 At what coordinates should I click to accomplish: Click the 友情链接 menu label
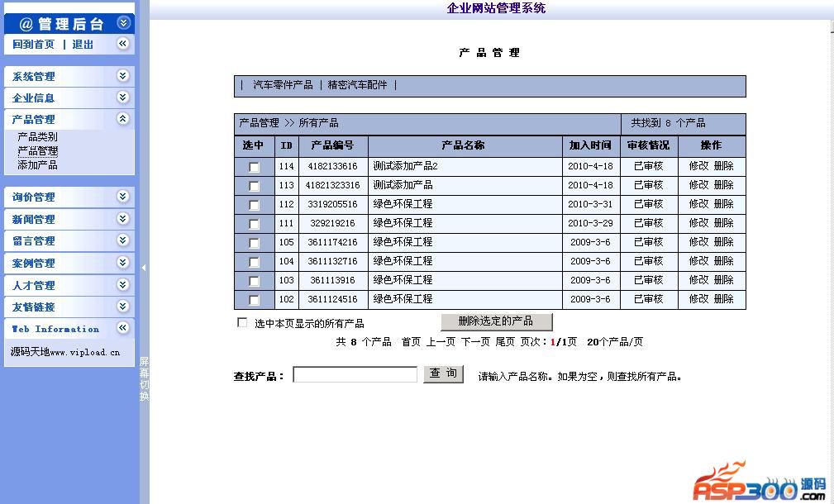[x=34, y=307]
